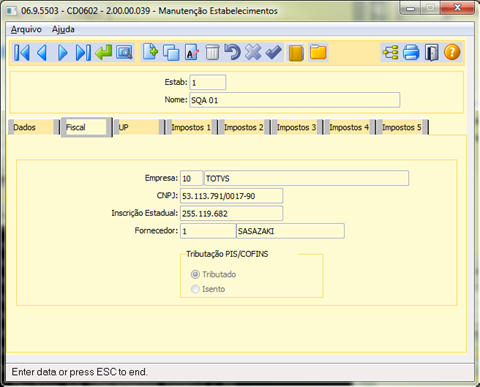
Task: Click the Fornecedor code field
Action: (208, 231)
